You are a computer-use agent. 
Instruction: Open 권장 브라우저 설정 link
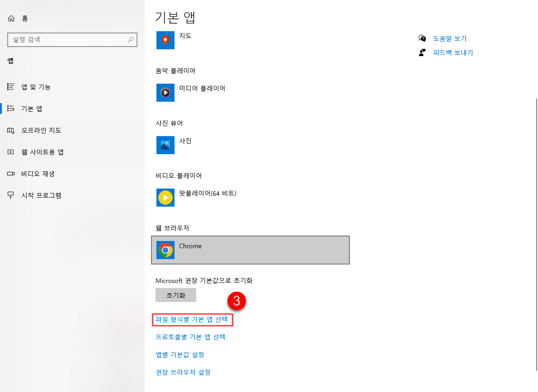coord(183,373)
